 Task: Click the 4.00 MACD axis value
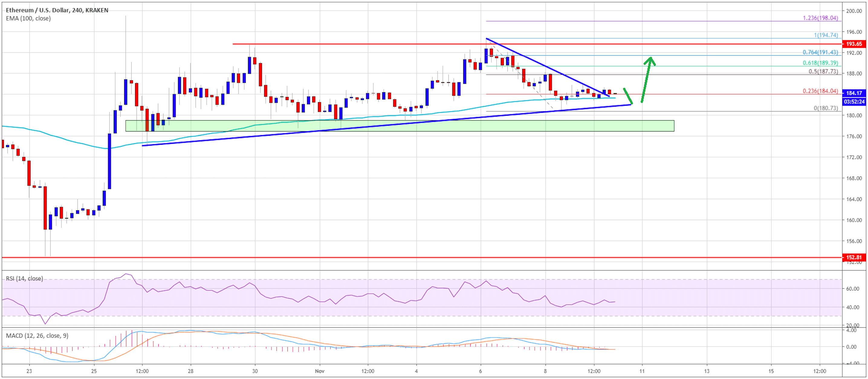point(852,330)
